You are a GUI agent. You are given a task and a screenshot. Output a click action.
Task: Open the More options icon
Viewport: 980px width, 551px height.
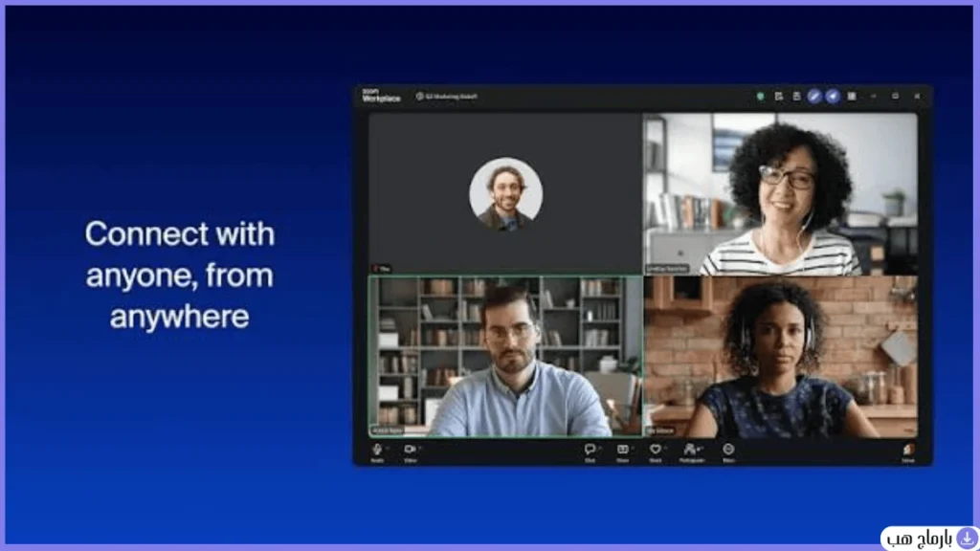(x=728, y=450)
